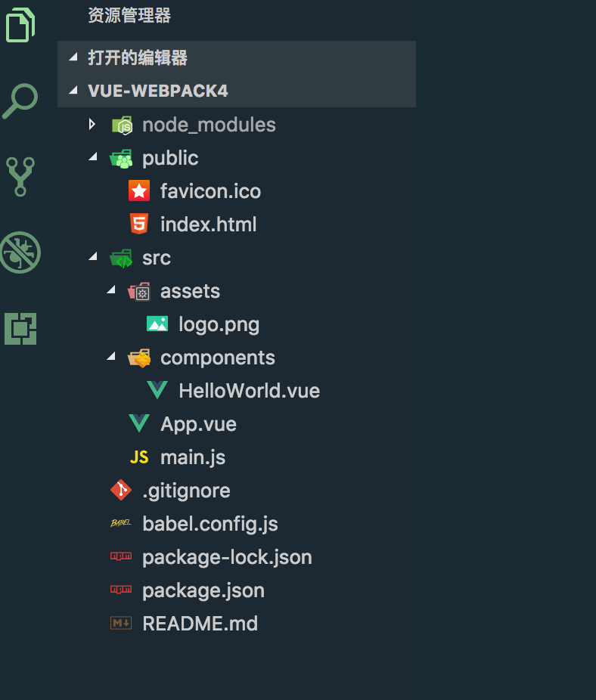The height and width of the screenshot is (700, 596).
Task: Open the Source Control view icon
Action: 20,177
